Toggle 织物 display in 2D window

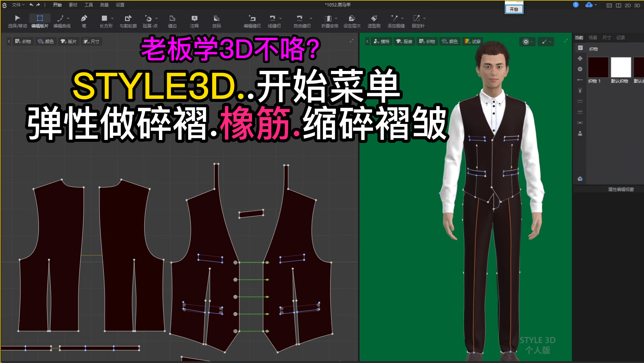23,41
